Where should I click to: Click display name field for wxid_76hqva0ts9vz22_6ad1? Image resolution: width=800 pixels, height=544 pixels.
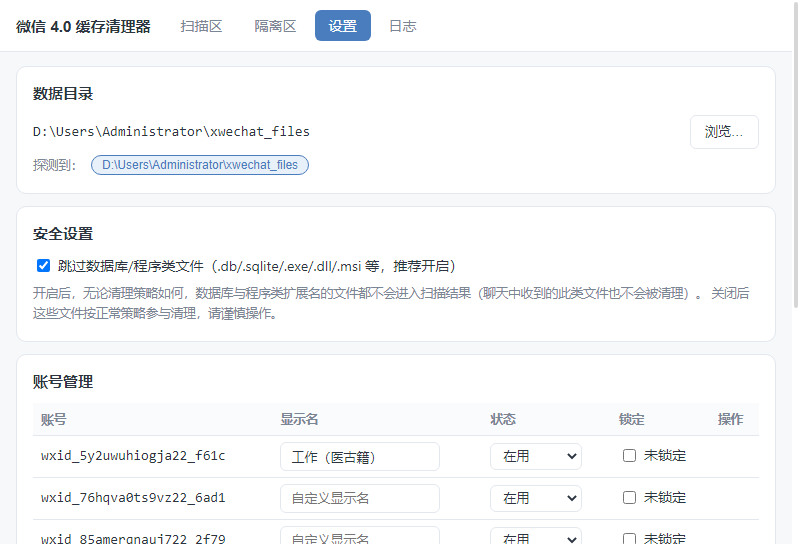[x=360, y=498]
